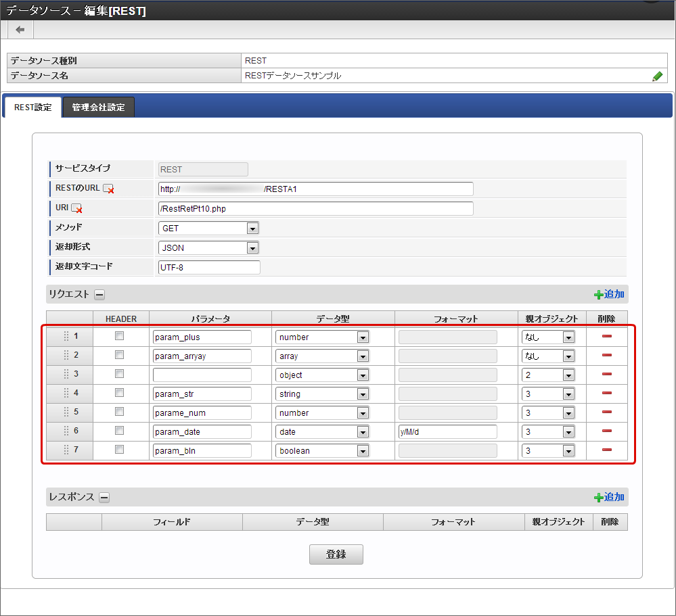This screenshot has width=676, height=616.
Task: Click drag handle of row 3
Action: pos(66,374)
